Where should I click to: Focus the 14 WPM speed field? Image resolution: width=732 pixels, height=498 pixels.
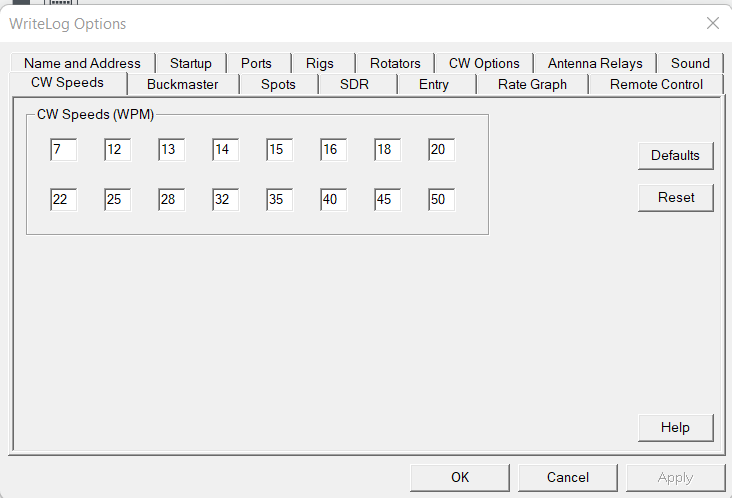pos(225,149)
